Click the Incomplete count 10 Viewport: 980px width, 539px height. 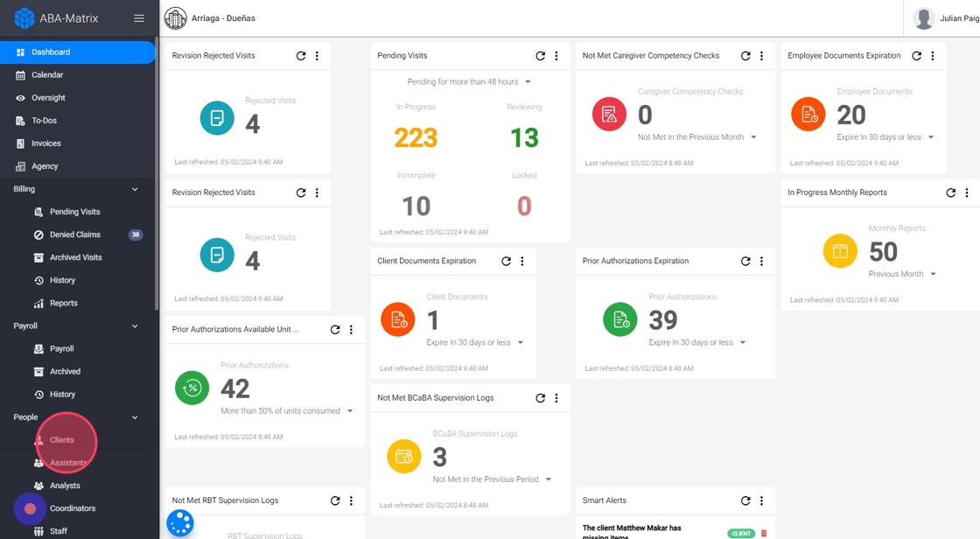pos(416,206)
